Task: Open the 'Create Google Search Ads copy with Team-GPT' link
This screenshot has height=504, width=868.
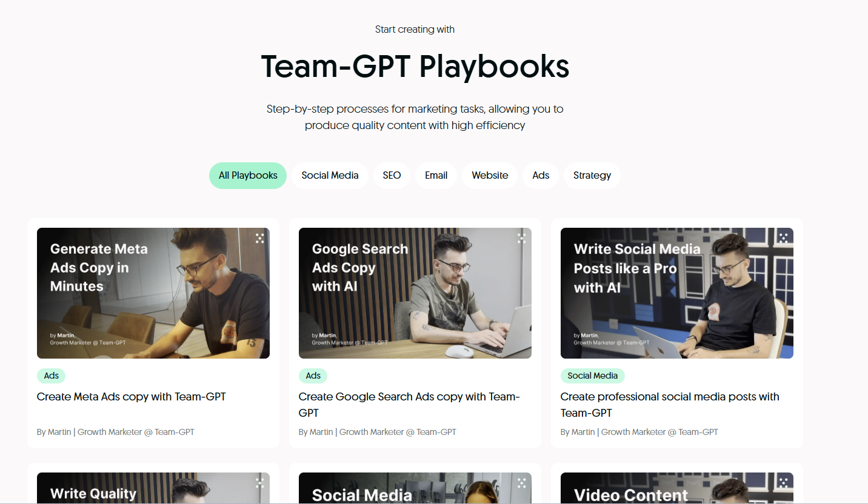Action: tap(409, 405)
